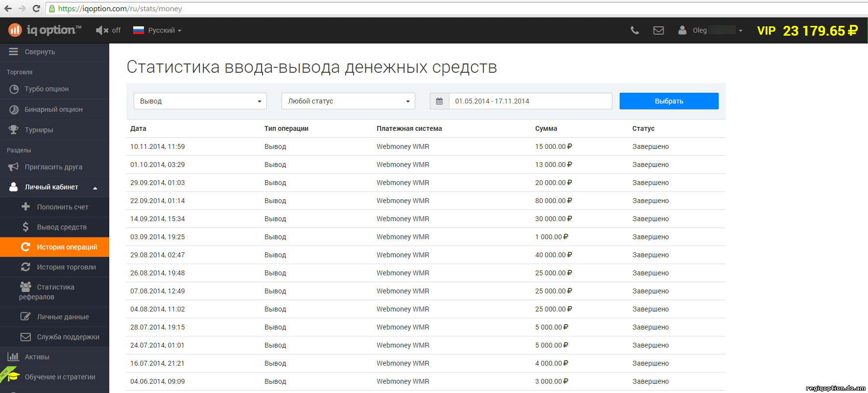
Task: Click the browser reload button
Action: (x=36, y=8)
